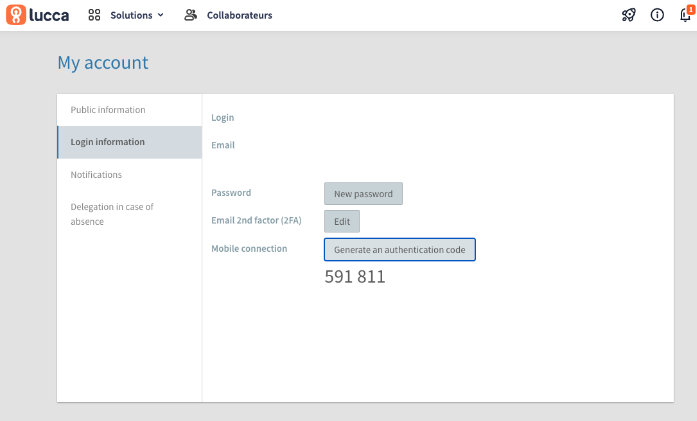Click the Lucca logo icon
The width and height of the screenshot is (697, 421).
point(16,15)
